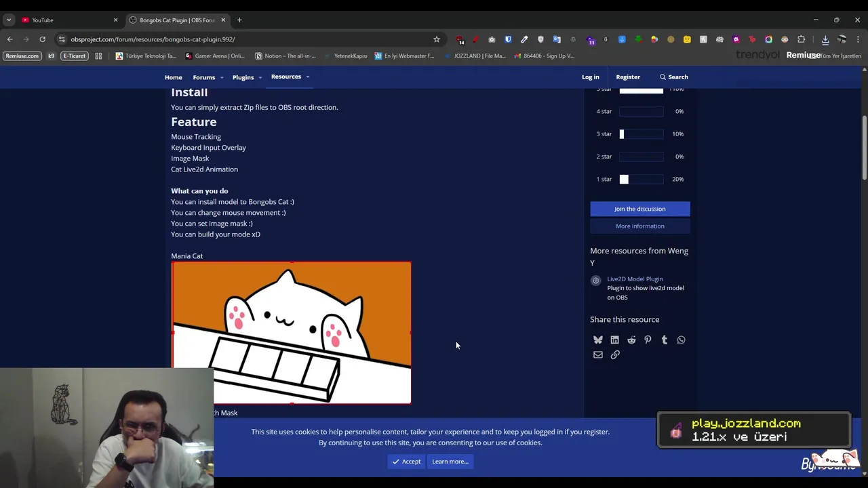Screen dimensions: 868x488
Task: Click the camera screenshot extension icon
Action: (492, 39)
